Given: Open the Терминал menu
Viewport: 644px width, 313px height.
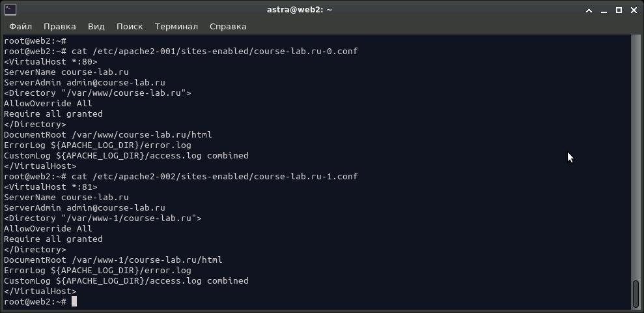Looking at the screenshot, I should click(x=176, y=26).
